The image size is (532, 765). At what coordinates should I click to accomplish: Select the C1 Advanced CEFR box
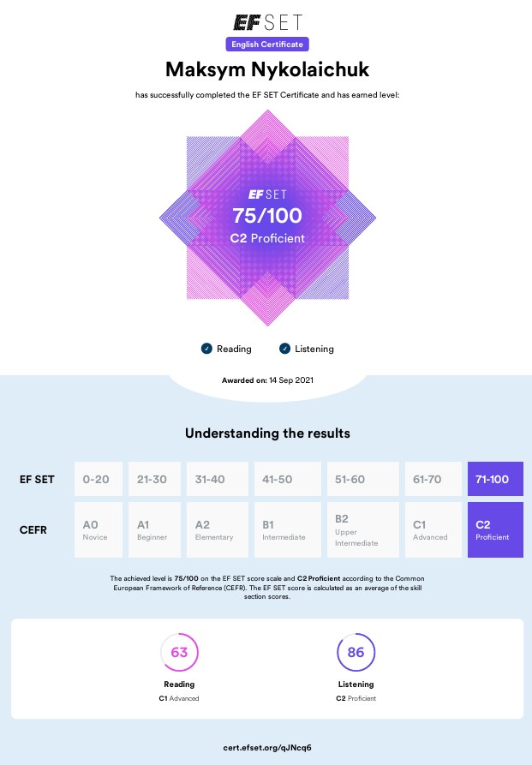(x=433, y=529)
